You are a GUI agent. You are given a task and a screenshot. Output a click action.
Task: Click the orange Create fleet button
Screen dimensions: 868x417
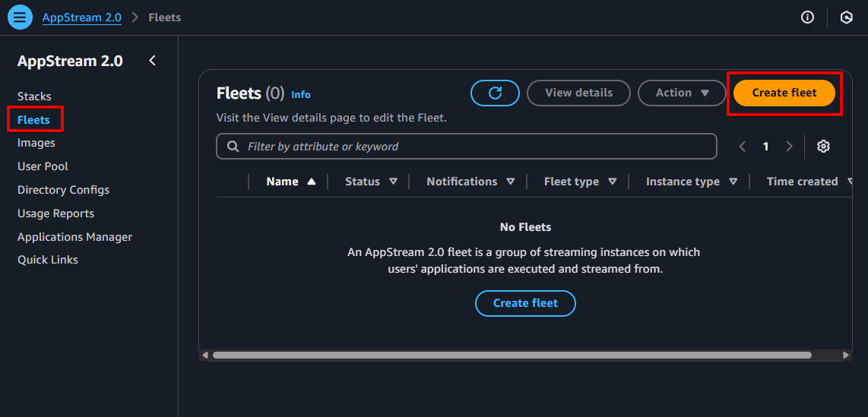tap(784, 93)
